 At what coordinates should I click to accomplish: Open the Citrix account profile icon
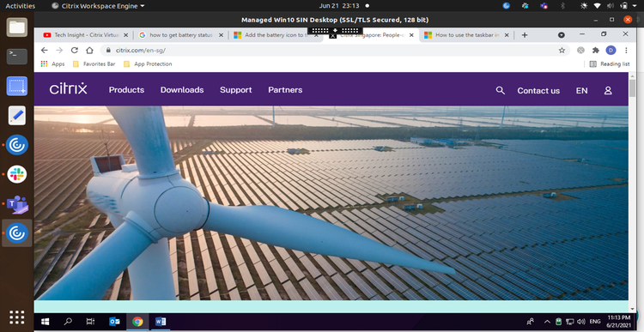click(x=608, y=91)
